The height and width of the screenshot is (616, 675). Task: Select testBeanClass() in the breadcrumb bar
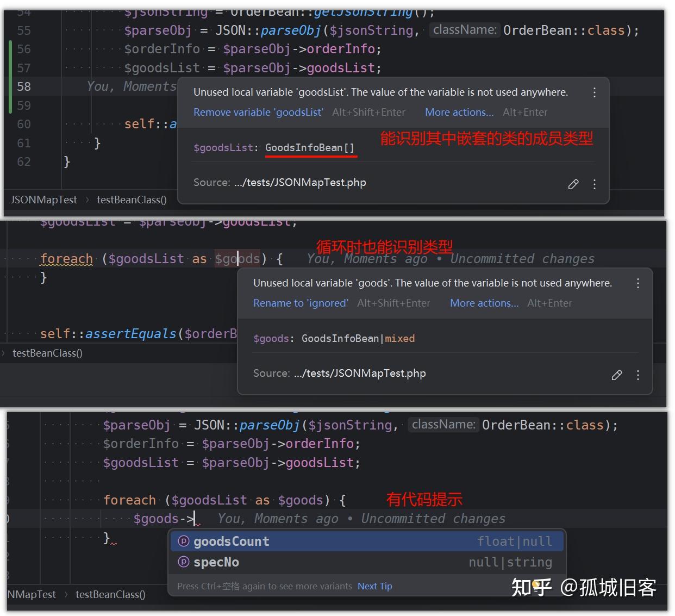pos(131,200)
